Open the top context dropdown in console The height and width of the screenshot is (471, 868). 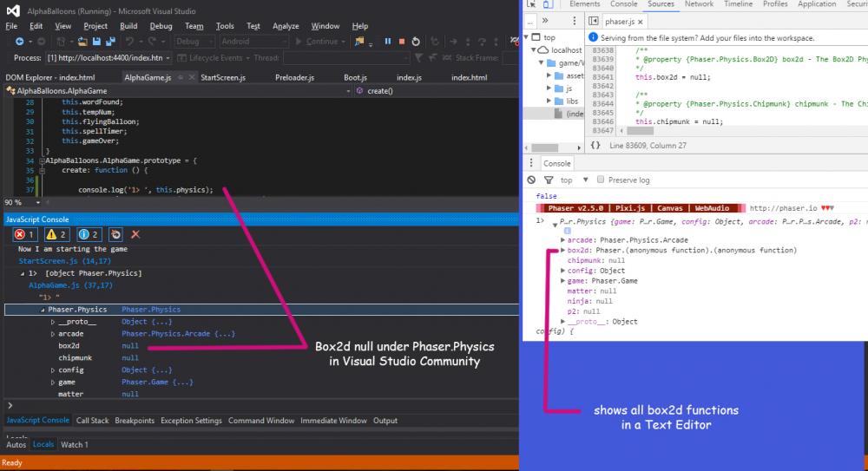click(574, 180)
